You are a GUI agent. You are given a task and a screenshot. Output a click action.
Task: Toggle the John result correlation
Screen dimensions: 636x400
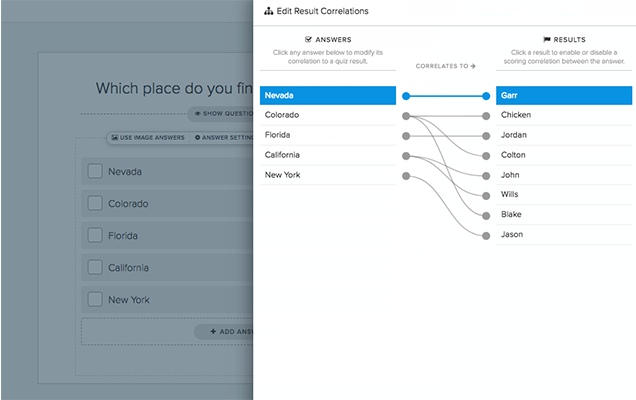tap(564, 175)
